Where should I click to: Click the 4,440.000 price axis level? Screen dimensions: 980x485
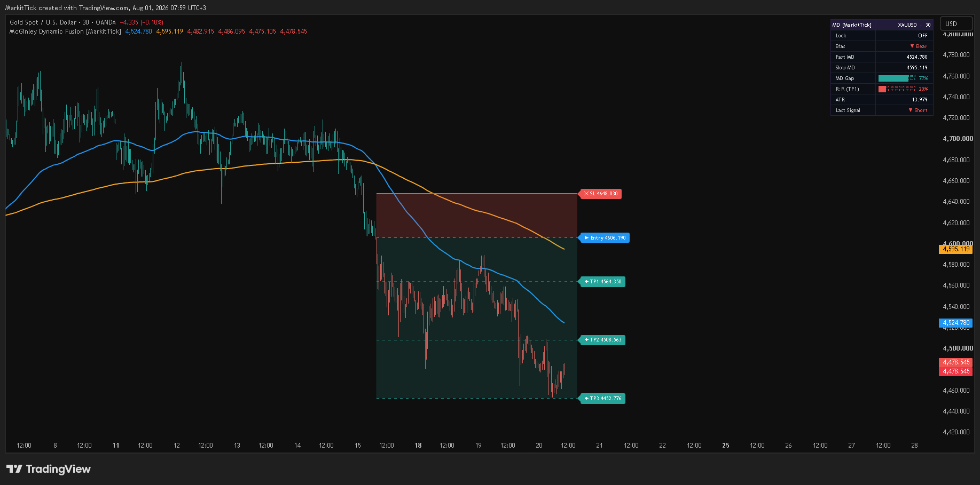tap(956, 411)
